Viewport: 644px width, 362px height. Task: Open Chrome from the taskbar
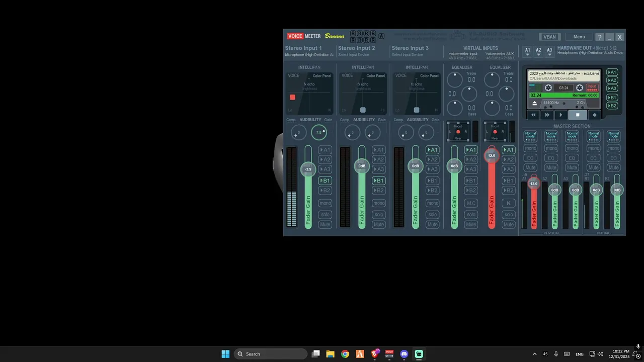(x=345, y=354)
